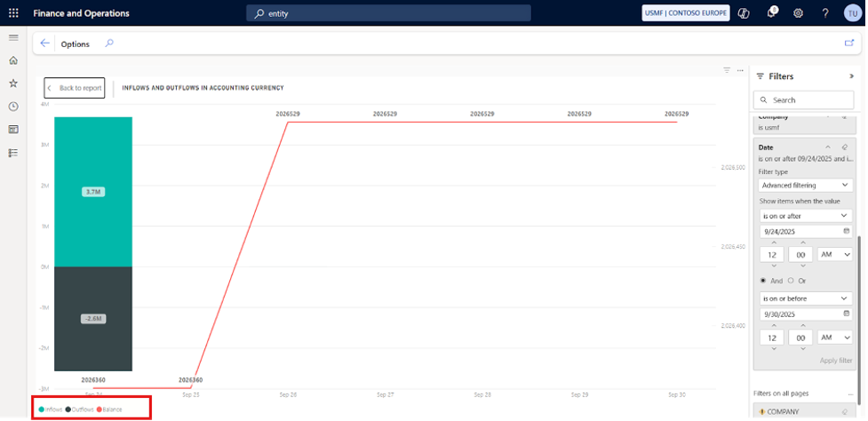Viewport: 868px width, 421px height.
Task: Open Favorites star in the sidebar
Action: coord(13,83)
